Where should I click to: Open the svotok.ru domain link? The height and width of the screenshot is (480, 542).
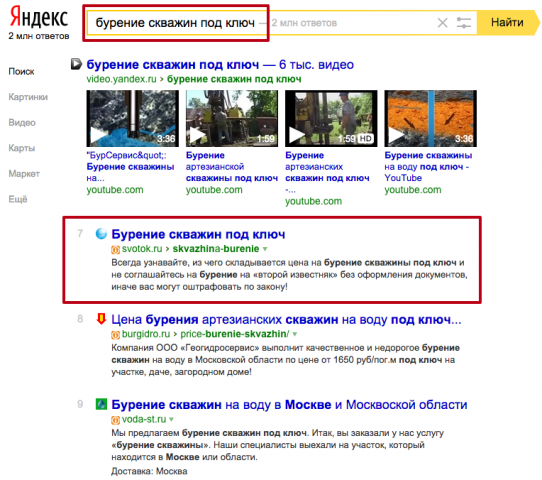142,249
